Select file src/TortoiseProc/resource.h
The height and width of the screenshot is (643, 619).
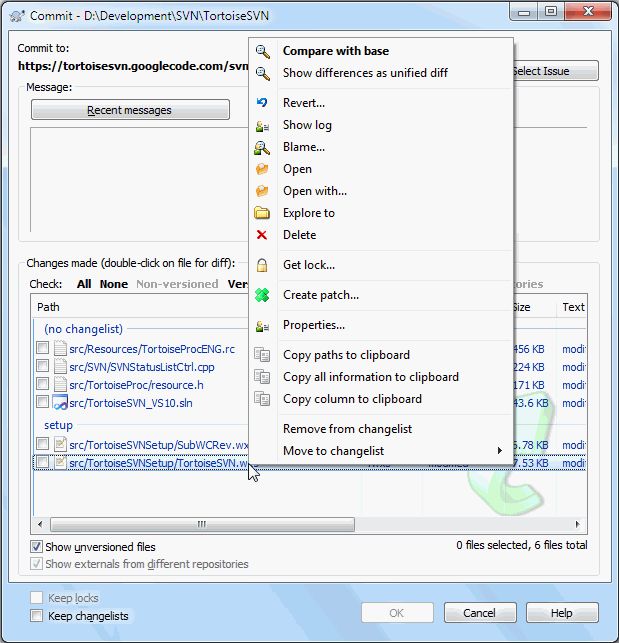coord(136,385)
